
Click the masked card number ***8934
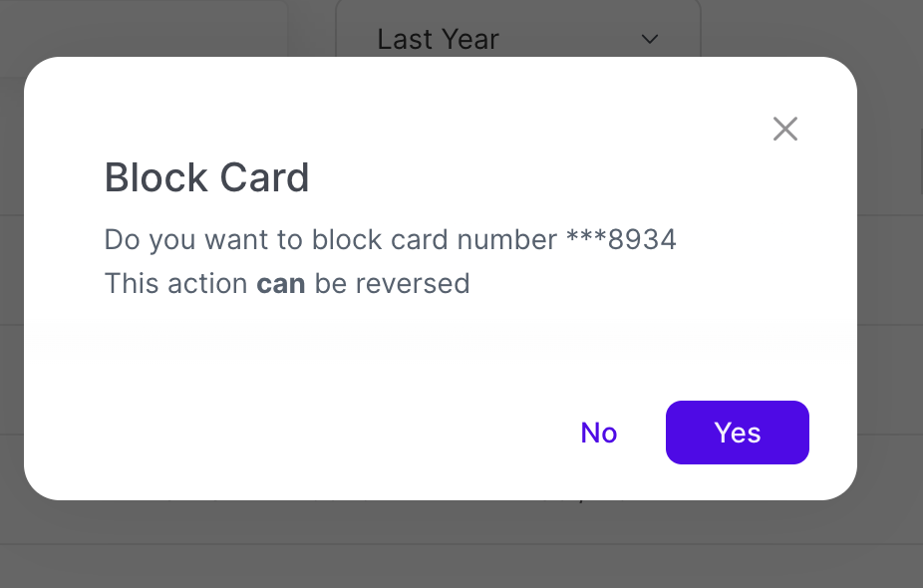(621, 240)
